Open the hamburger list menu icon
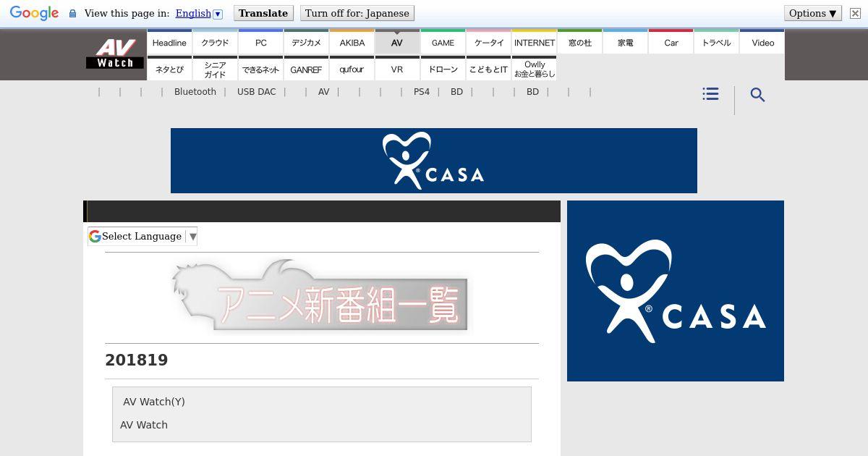Viewport: 868px width, 456px height. tap(710, 94)
